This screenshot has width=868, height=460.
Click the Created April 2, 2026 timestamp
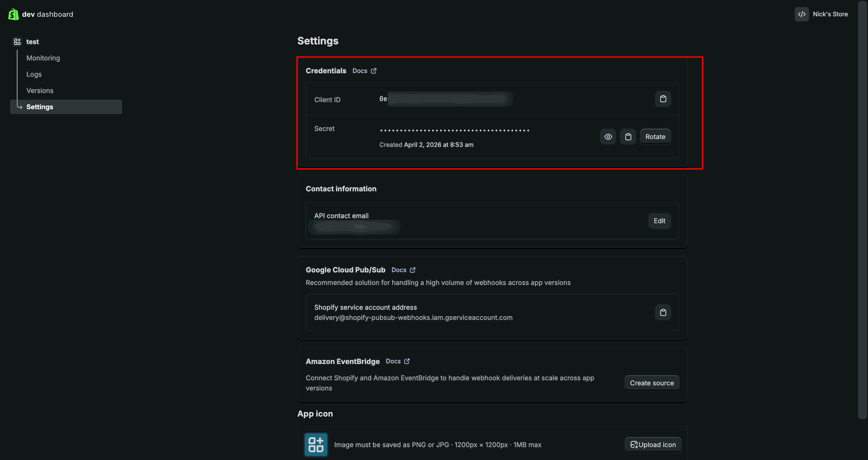point(426,145)
